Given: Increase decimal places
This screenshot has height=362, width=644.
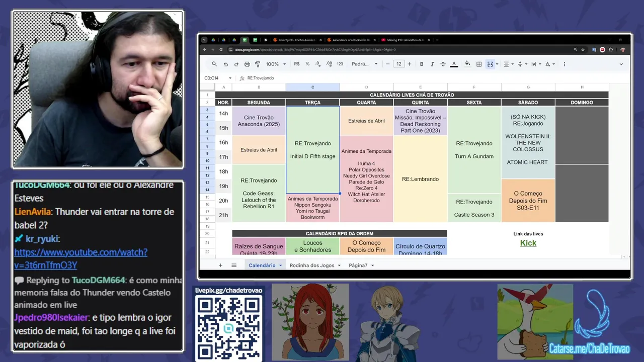Looking at the screenshot, I should point(329,64).
